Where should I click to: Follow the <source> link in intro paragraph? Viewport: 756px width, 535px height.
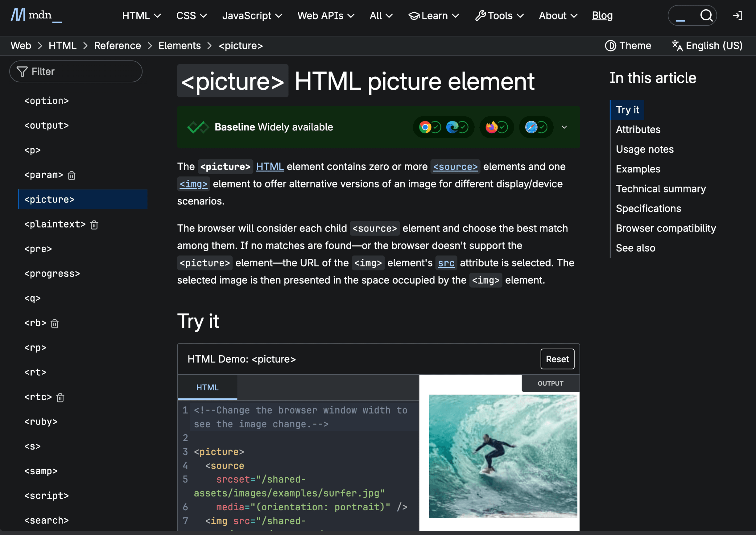pyautogui.click(x=455, y=167)
